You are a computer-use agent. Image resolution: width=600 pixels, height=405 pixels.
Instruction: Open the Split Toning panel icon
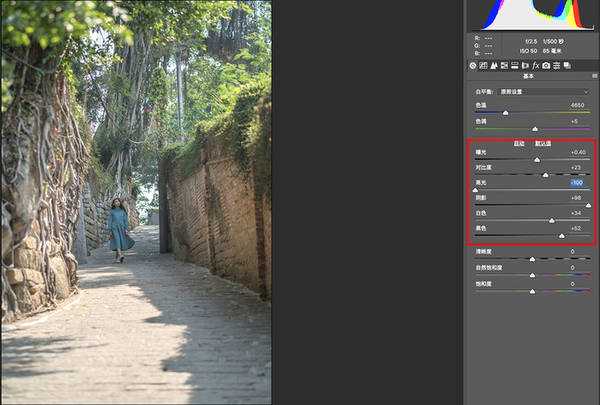[515, 66]
